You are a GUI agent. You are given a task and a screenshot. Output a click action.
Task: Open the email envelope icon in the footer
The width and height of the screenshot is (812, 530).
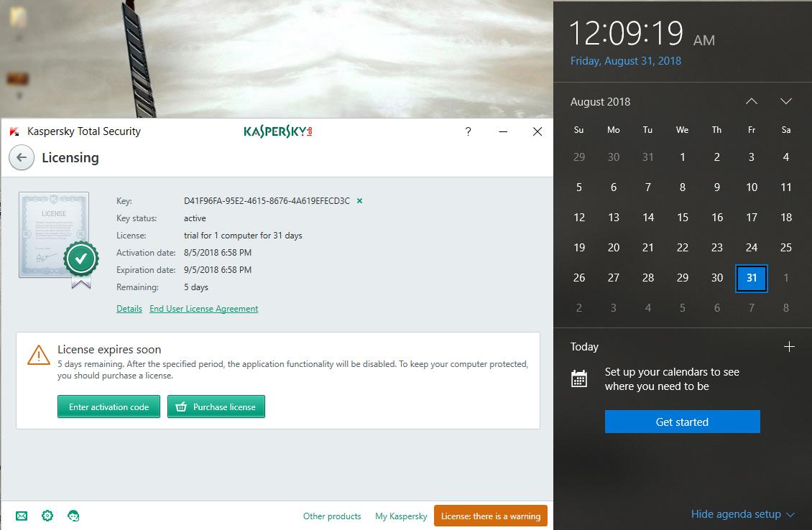[x=22, y=516]
